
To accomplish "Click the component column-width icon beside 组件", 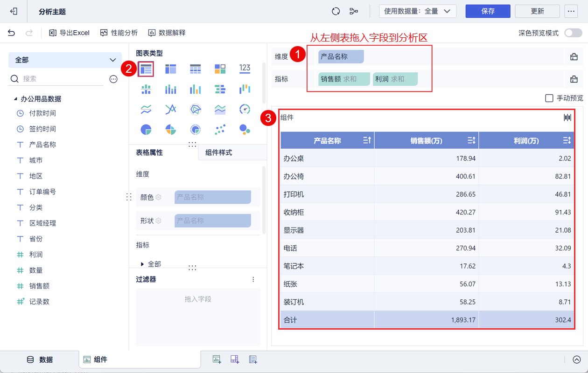I will (567, 117).
